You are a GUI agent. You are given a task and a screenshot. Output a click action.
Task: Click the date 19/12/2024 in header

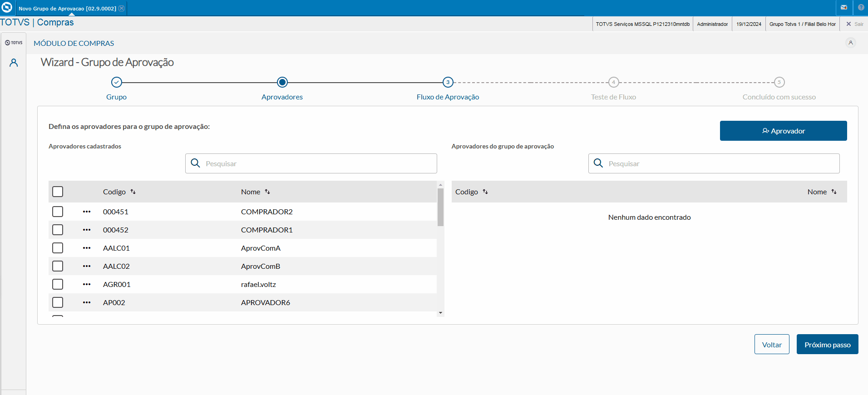point(749,24)
